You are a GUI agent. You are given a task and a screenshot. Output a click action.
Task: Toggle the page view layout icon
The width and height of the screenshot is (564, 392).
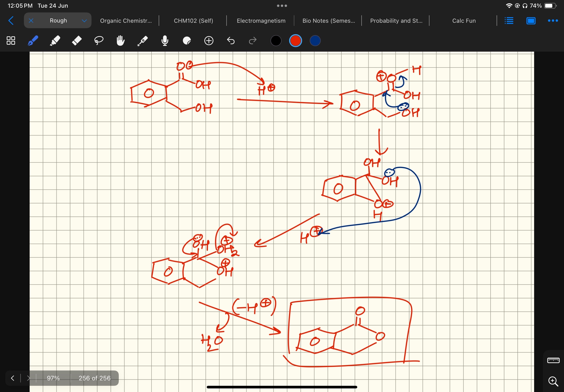point(531,21)
